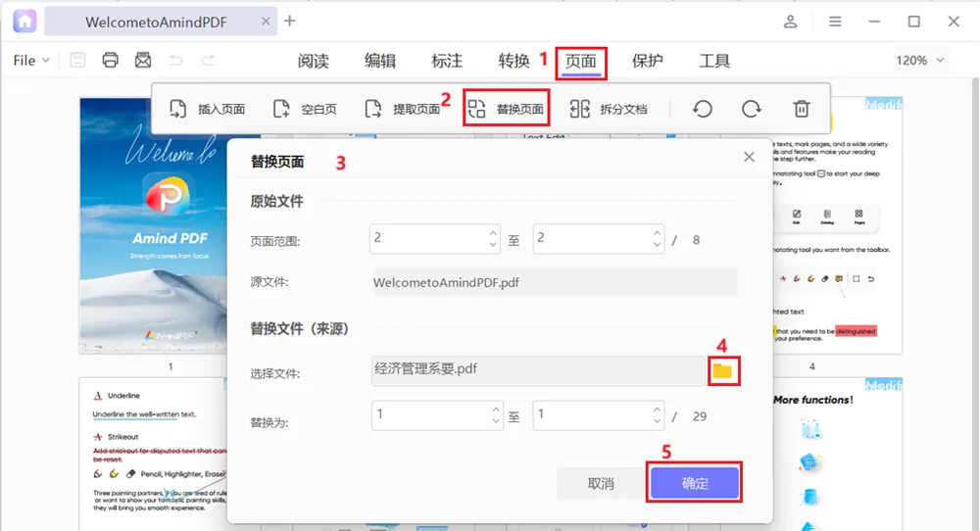
Task: Click 空白页 toolbar item
Action: click(305, 109)
